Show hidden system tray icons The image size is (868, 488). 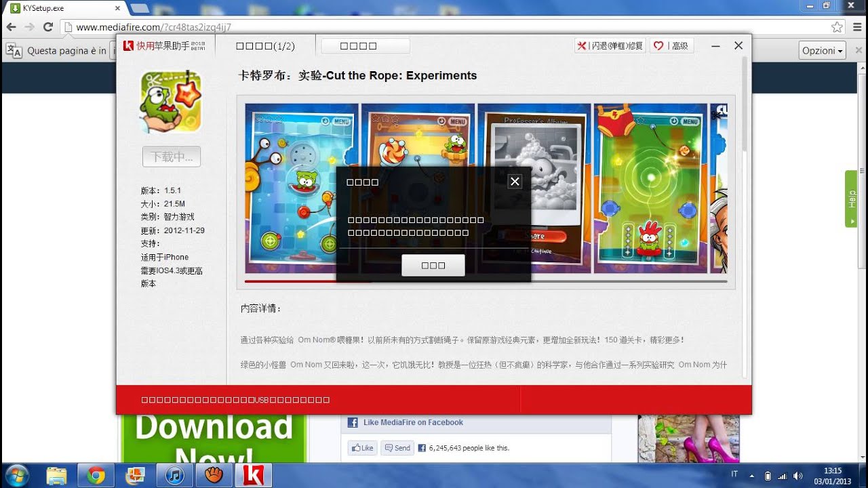point(751,476)
